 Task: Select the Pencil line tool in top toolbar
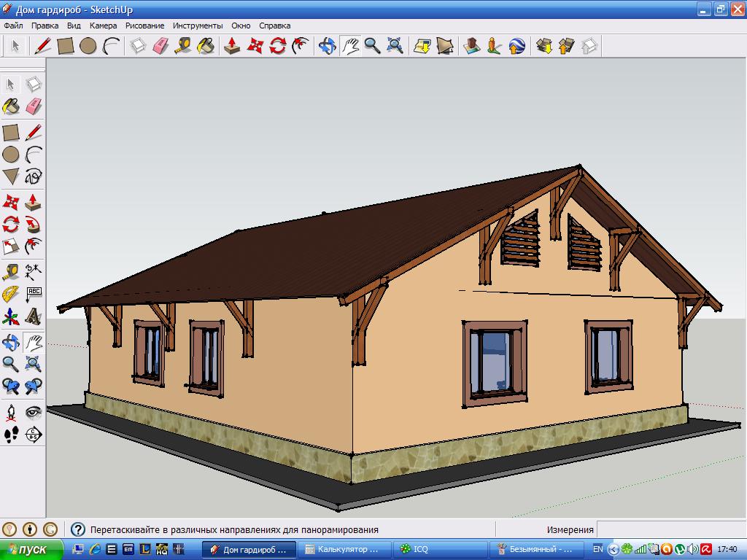point(42,46)
